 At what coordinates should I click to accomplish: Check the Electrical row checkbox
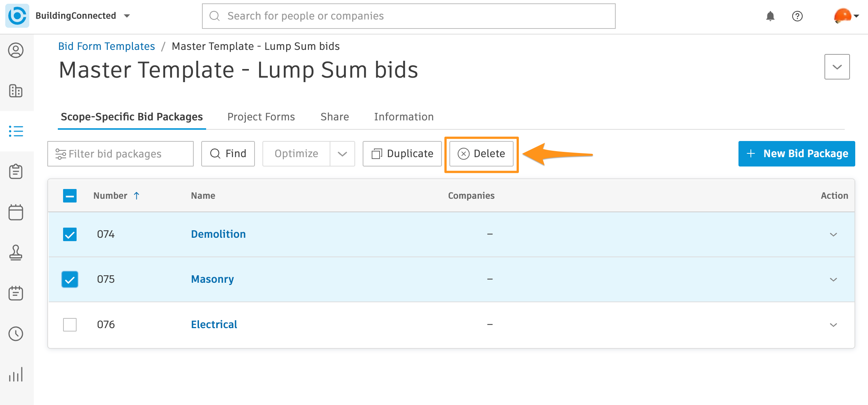(70, 324)
